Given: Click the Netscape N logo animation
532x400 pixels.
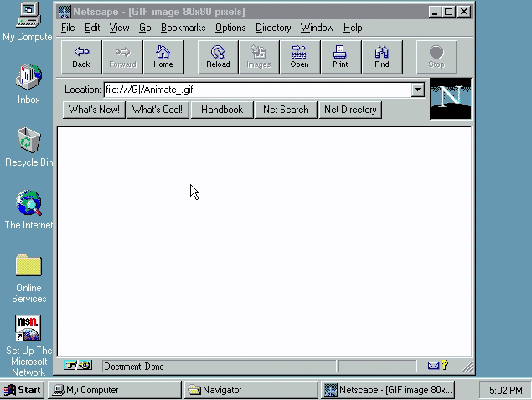Looking at the screenshot, I should 450,99.
